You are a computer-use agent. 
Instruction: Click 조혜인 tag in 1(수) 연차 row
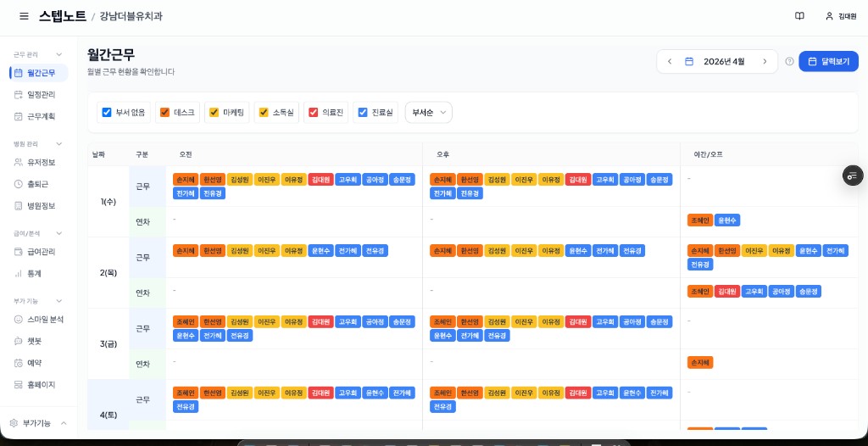(x=700, y=220)
